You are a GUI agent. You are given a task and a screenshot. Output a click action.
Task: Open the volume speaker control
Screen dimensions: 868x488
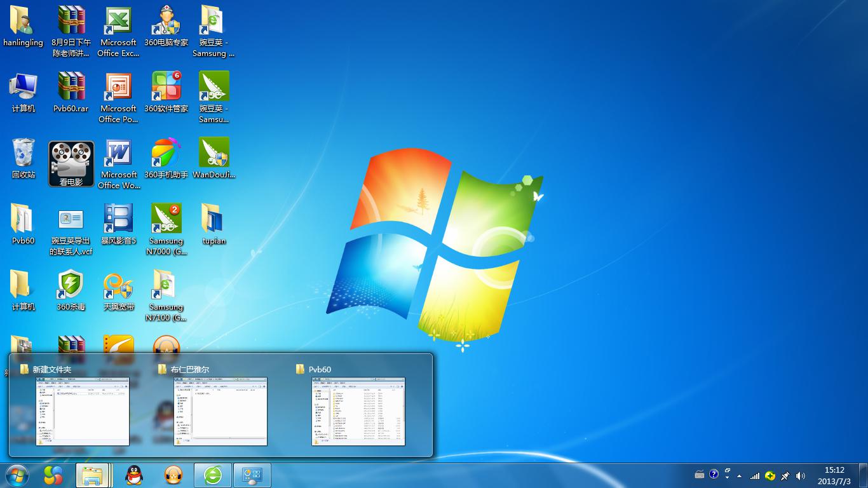pos(801,475)
